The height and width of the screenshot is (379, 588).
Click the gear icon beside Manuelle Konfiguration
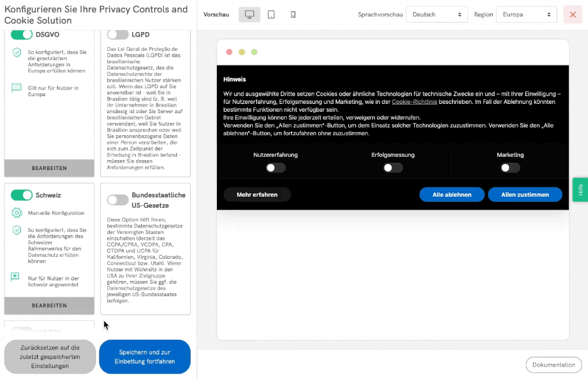pyautogui.click(x=17, y=213)
